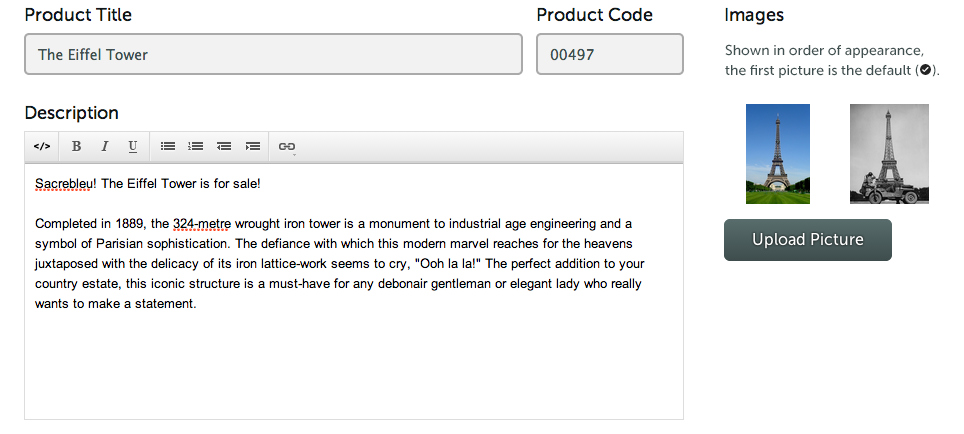Screen dimensions: 964x434
Task: Insert a numbered list
Action: (196, 146)
